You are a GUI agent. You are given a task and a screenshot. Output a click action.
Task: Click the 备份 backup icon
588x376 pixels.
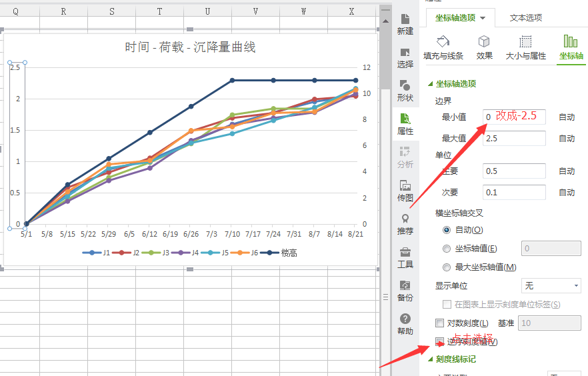[405, 290]
